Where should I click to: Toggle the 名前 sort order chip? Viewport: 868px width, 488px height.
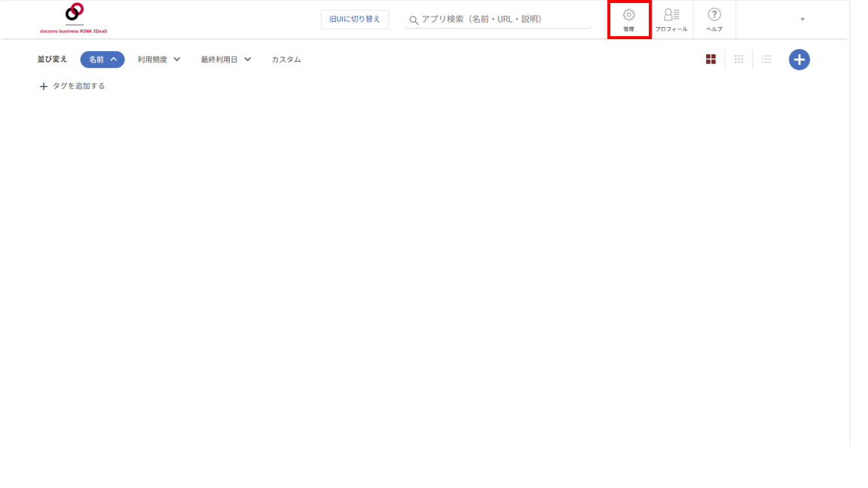click(x=102, y=59)
